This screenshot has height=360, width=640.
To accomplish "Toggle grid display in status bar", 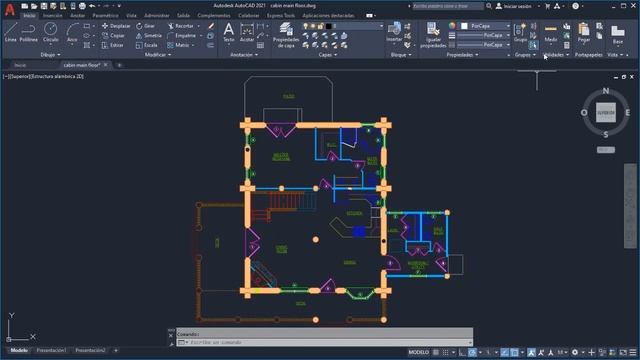I will tap(436, 352).
